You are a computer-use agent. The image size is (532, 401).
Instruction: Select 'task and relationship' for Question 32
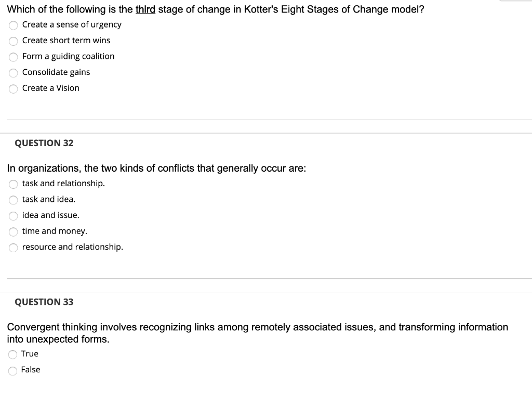[13, 184]
